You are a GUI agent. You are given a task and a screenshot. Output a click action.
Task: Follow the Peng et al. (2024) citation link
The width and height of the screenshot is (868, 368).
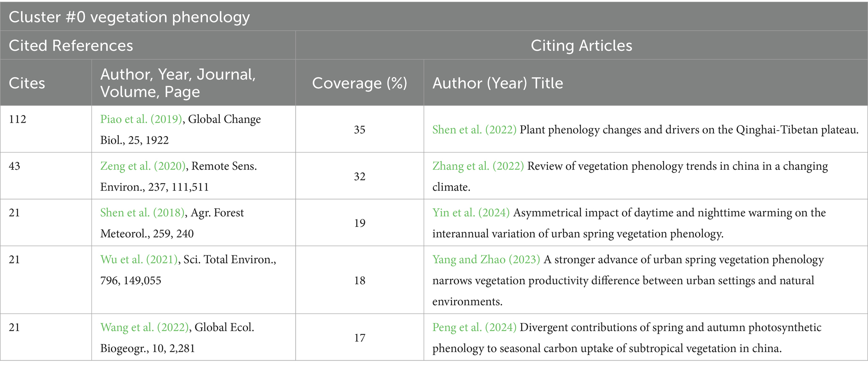(x=474, y=327)
